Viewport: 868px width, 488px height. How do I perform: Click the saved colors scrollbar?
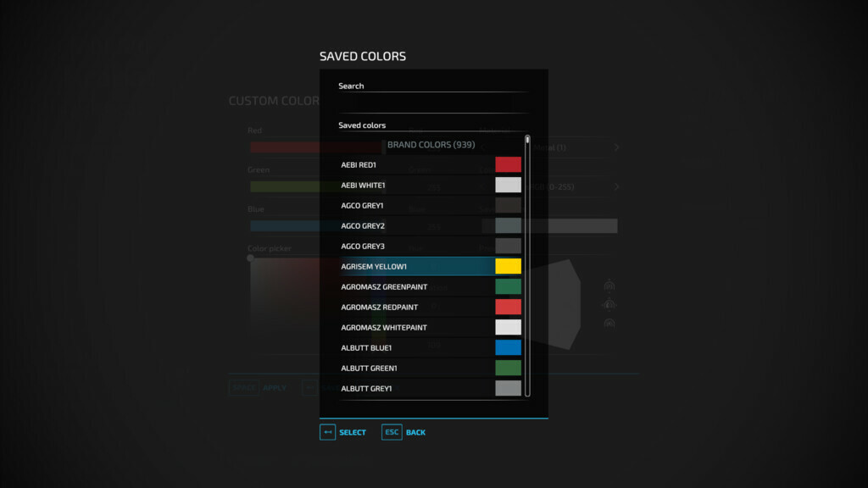(x=527, y=254)
